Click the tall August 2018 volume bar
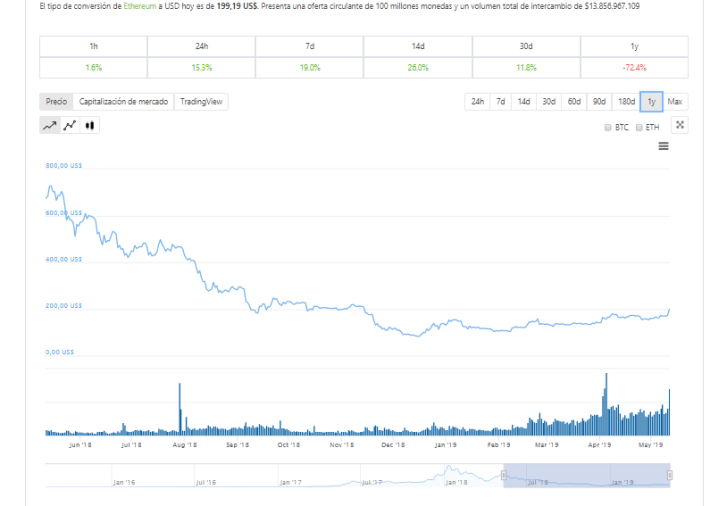This screenshot has height=506, width=710. pos(180,409)
